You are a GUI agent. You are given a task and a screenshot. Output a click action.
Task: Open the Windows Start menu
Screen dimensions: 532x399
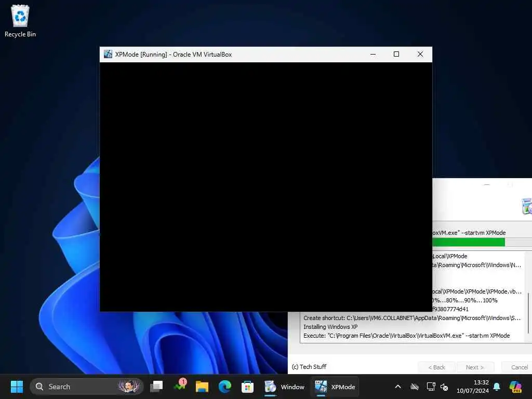pyautogui.click(x=17, y=387)
